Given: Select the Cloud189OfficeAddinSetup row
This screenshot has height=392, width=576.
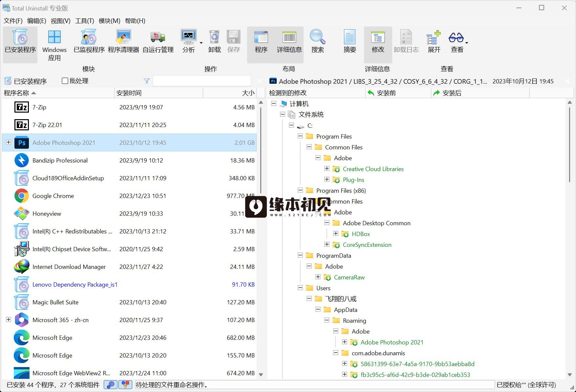Looking at the screenshot, I should [x=129, y=178].
